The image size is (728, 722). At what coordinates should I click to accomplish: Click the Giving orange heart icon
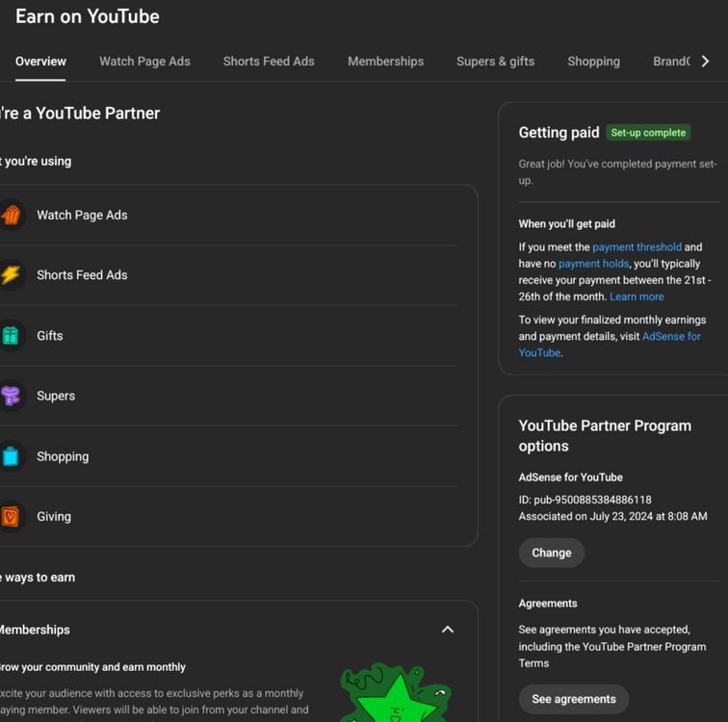pos(11,517)
